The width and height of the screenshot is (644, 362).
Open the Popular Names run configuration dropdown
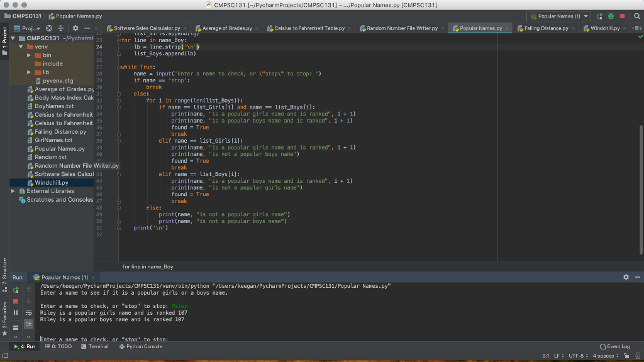tap(559, 16)
